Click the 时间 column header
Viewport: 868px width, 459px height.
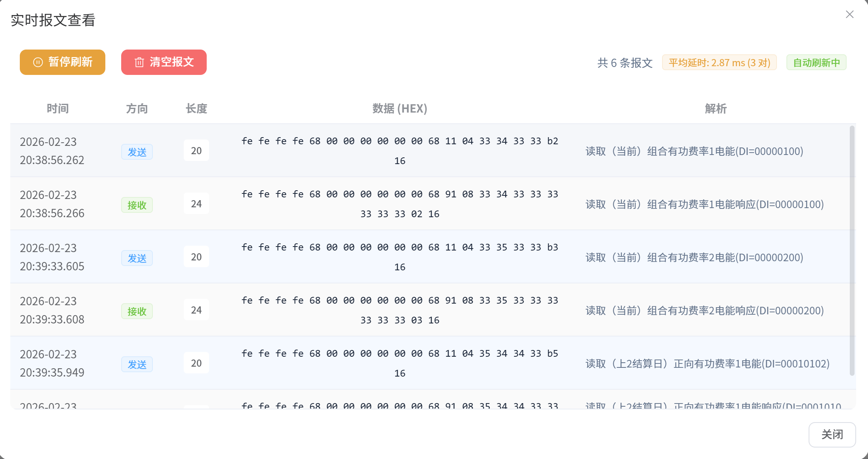click(x=58, y=109)
